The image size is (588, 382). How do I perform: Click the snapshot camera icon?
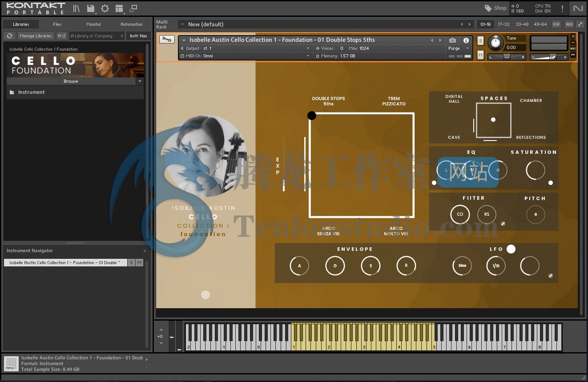(452, 40)
